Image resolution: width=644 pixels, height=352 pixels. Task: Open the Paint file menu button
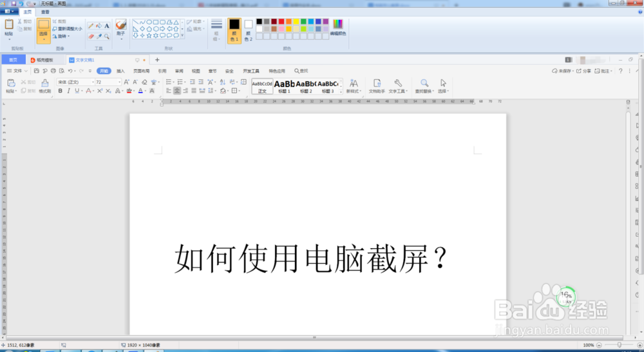coord(9,12)
